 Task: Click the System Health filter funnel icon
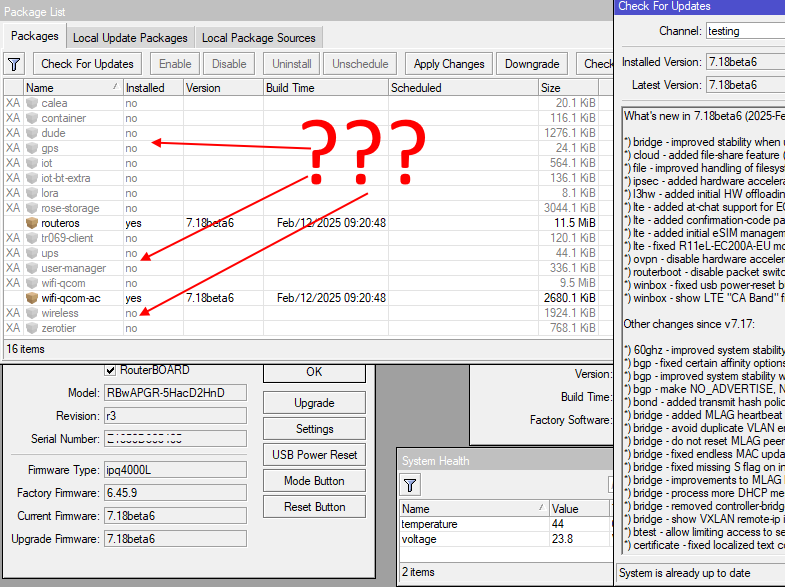click(410, 485)
